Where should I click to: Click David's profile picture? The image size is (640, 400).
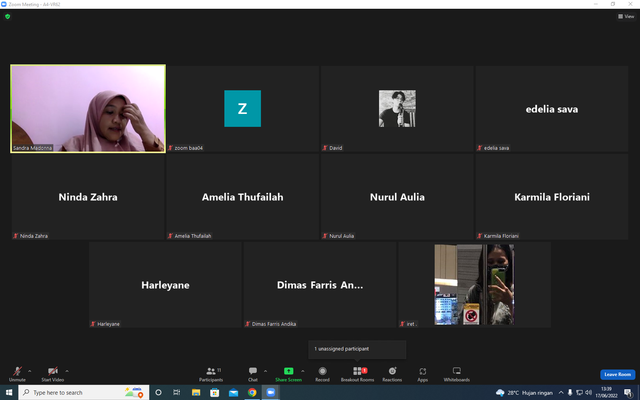point(397,109)
